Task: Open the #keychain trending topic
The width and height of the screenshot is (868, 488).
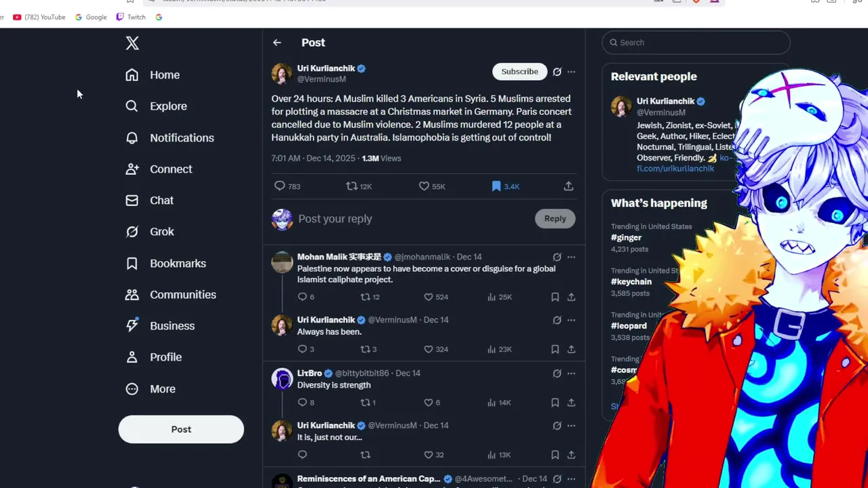Action: point(631,282)
